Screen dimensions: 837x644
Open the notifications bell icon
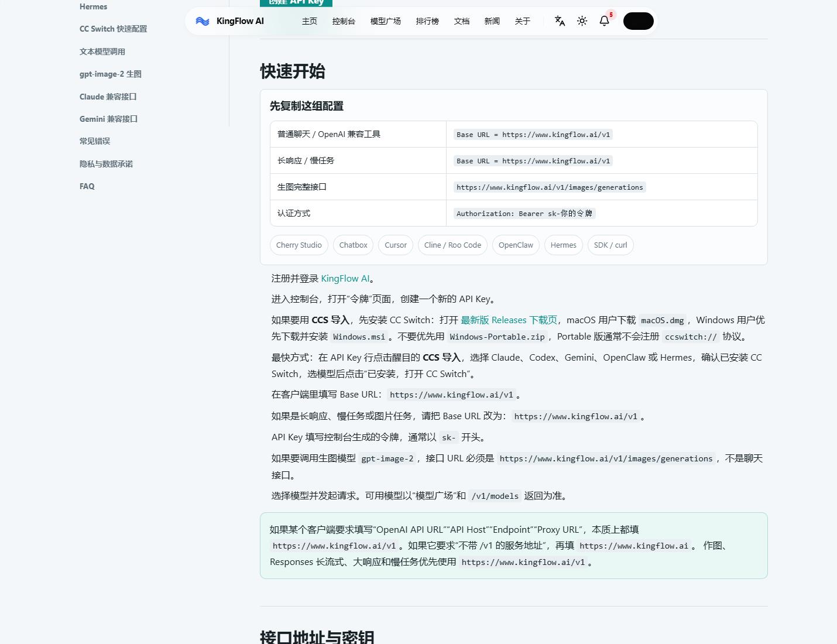(x=605, y=21)
